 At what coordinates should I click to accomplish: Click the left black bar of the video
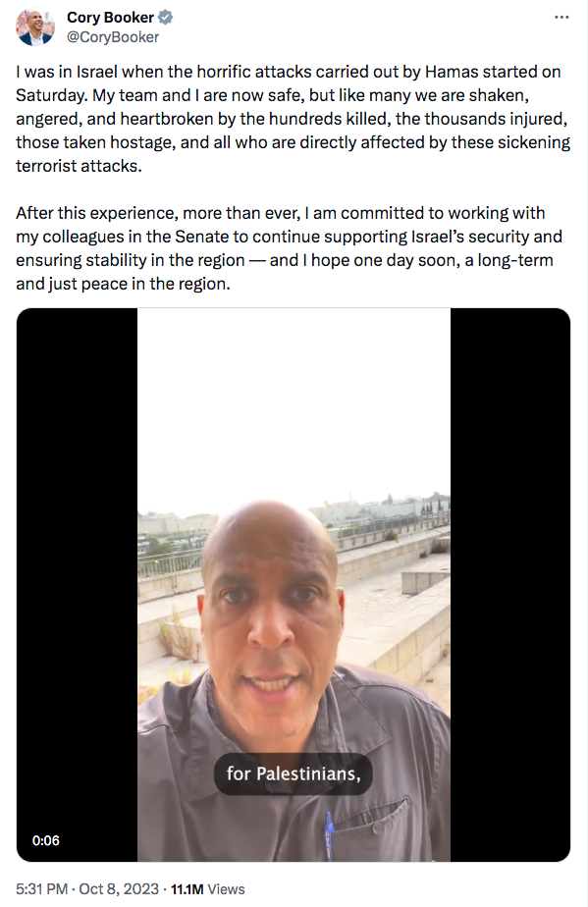77,584
